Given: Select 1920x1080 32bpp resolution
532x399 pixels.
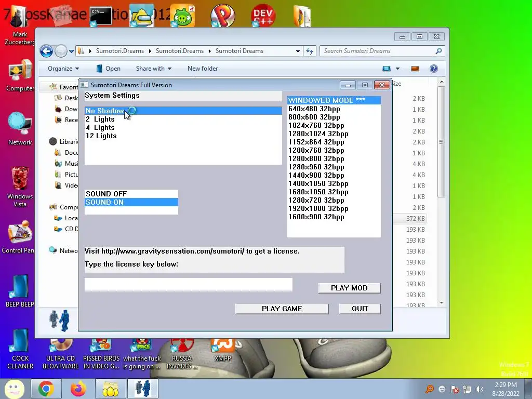Looking at the screenshot, I should [x=334, y=209].
